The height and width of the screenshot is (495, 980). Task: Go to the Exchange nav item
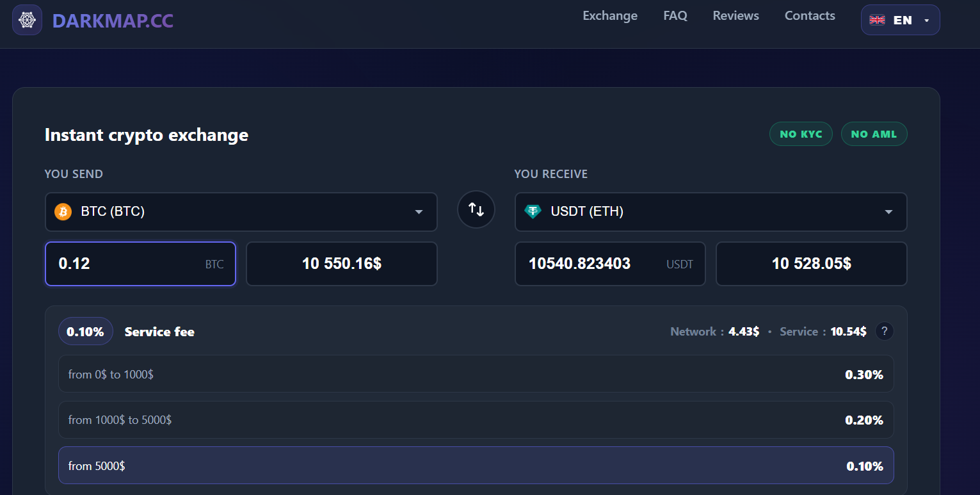(609, 15)
